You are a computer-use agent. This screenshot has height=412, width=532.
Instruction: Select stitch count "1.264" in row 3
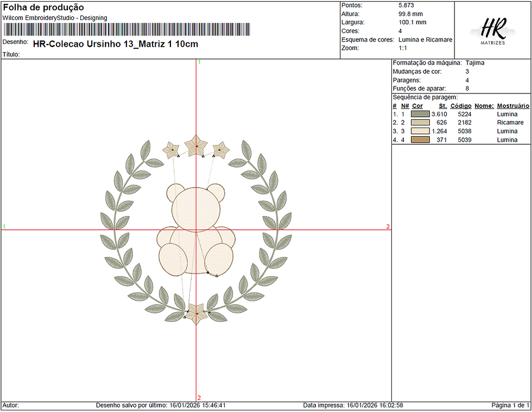439,131
